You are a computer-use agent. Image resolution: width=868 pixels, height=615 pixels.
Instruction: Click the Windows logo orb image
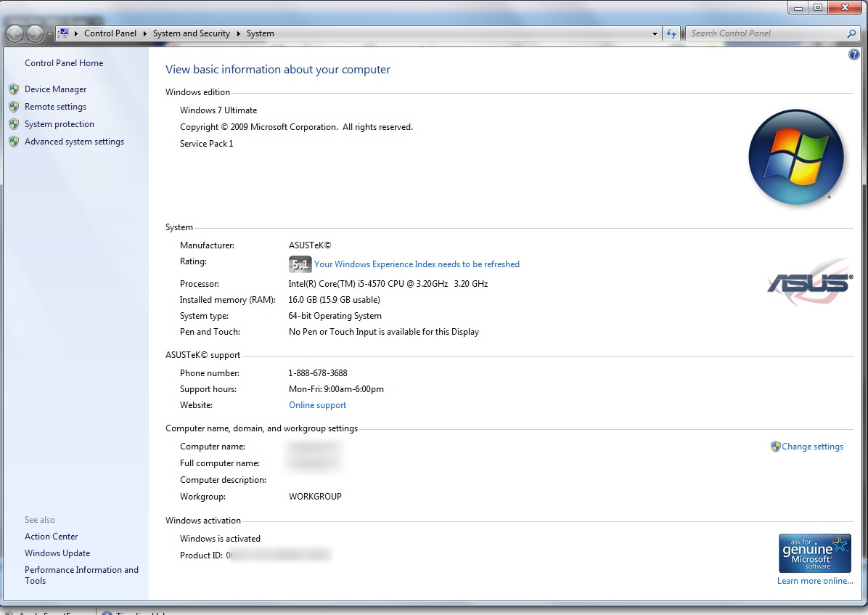(x=796, y=157)
